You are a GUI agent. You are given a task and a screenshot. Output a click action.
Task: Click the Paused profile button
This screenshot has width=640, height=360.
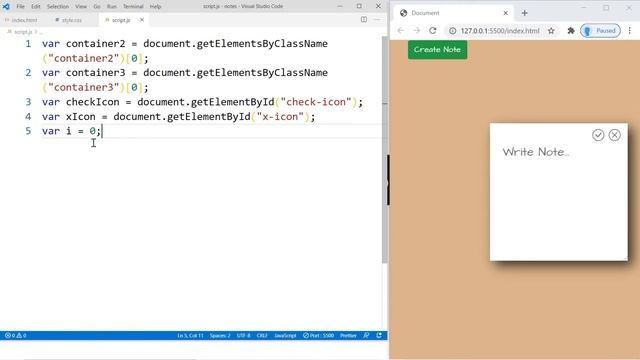pyautogui.click(x=600, y=31)
